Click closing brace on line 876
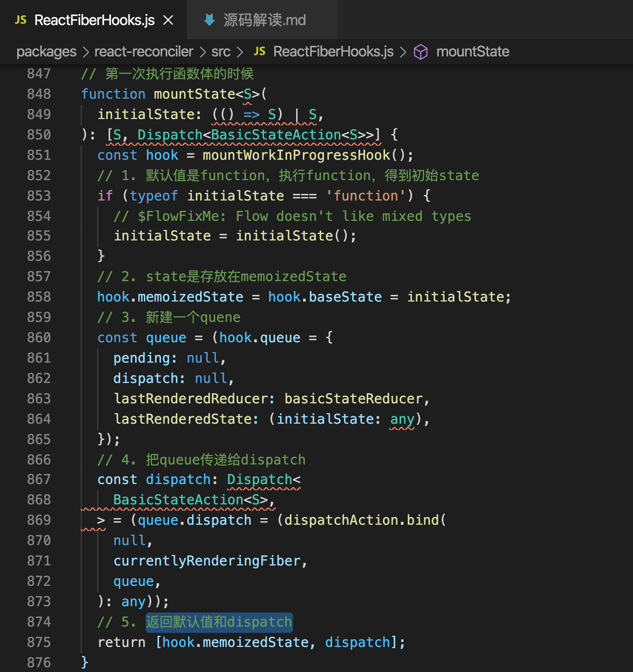 (85, 663)
